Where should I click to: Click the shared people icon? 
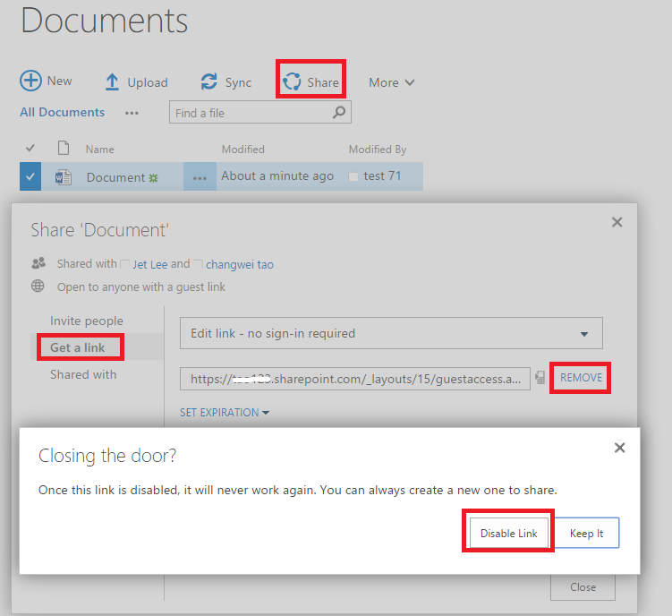pos(38,263)
